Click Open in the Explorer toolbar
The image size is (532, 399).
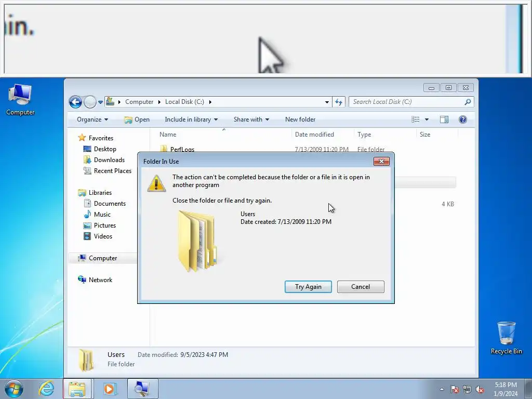[137, 119]
